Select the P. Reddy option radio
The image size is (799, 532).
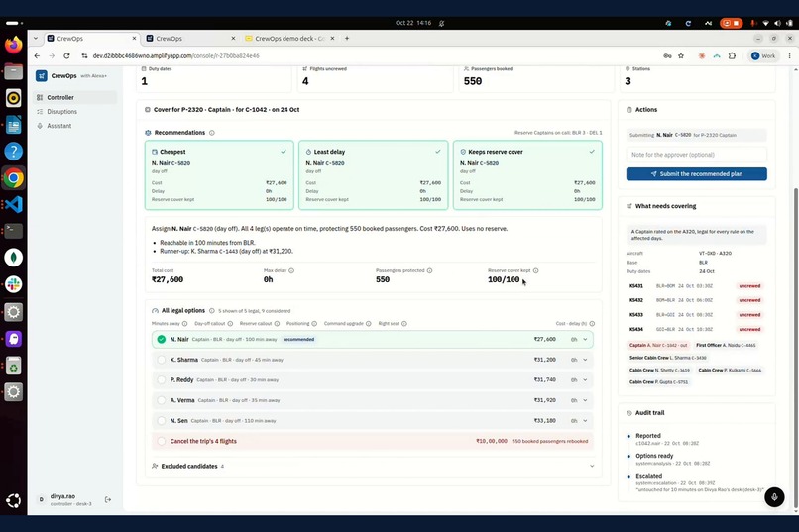[x=161, y=379]
